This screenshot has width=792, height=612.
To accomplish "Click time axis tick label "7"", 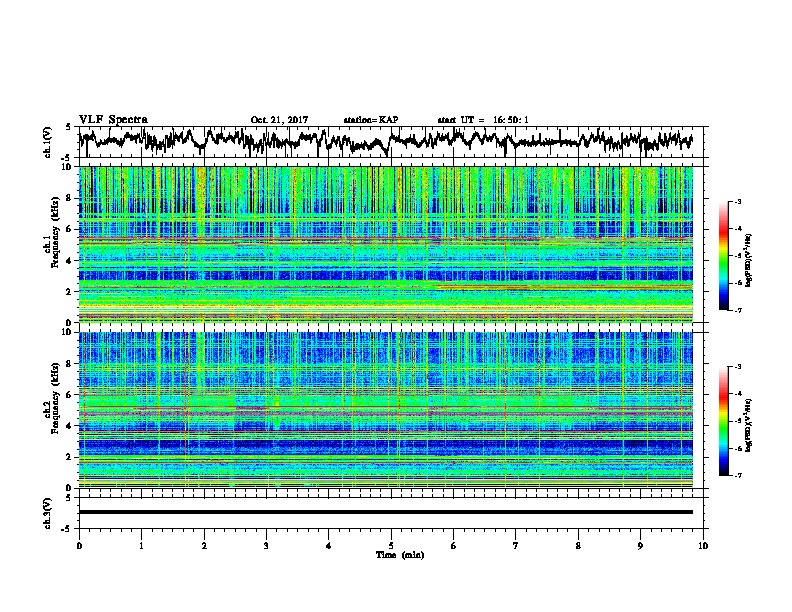I will 516,546.
